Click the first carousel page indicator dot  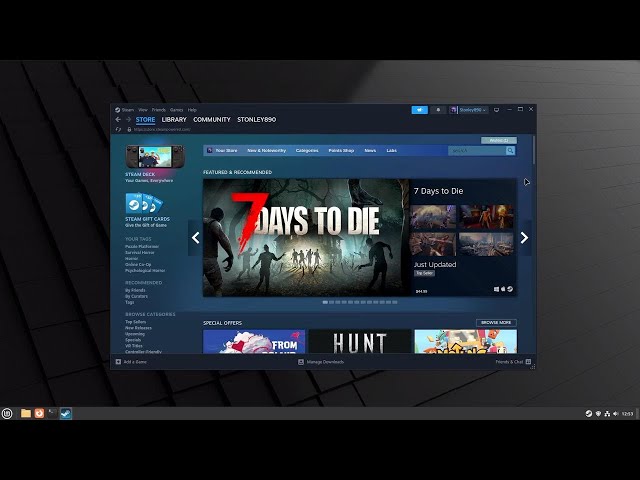pos(325,302)
